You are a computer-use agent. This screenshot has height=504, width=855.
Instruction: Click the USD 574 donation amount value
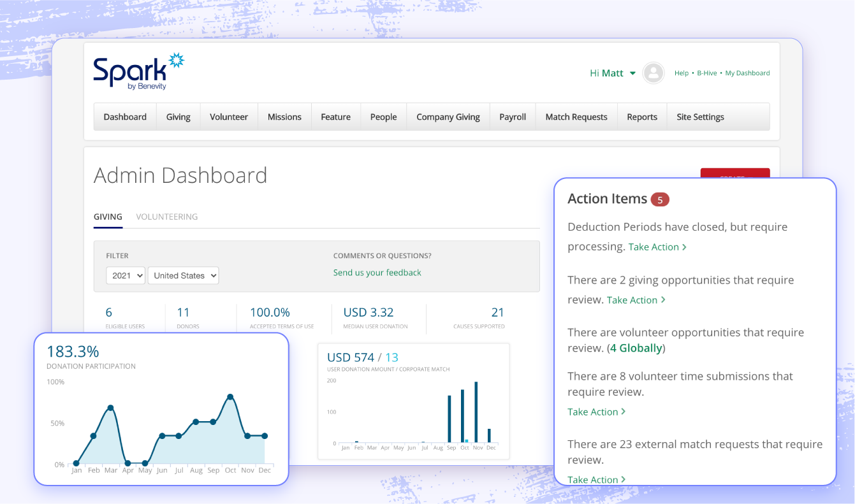[351, 357]
